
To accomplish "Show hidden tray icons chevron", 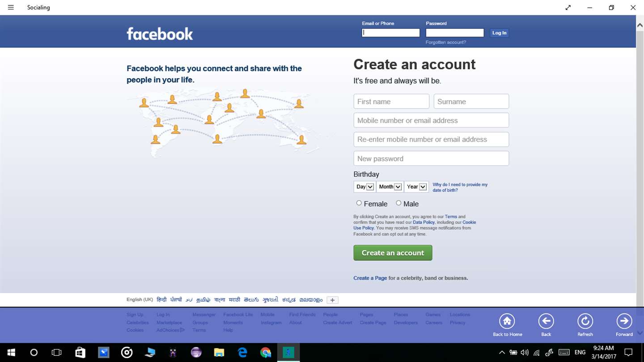I will click(x=502, y=353).
